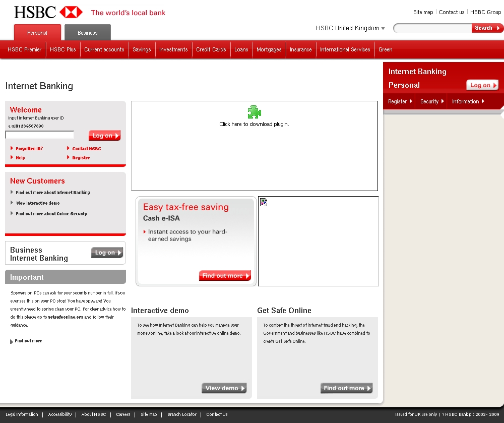This screenshot has height=423, width=504.
Task: Open Legal Information footer link
Action: pos(22,414)
